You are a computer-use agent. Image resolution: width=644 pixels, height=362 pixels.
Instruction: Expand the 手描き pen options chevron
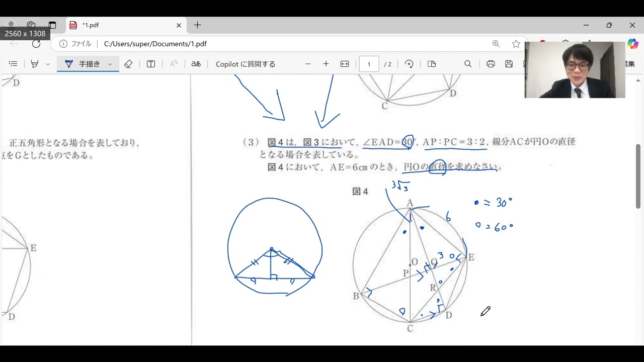coord(110,64)
